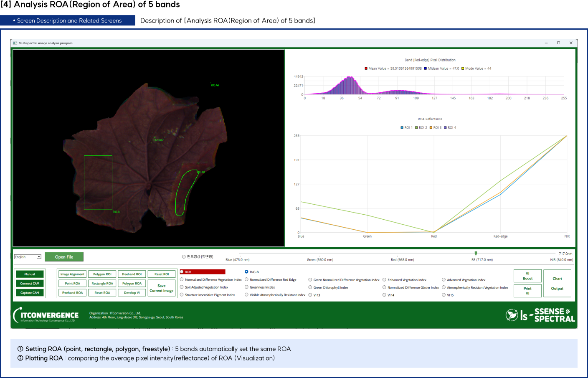Click Connect CAM button
Viewport: 588px width, 378px height.
pos(30,284)
